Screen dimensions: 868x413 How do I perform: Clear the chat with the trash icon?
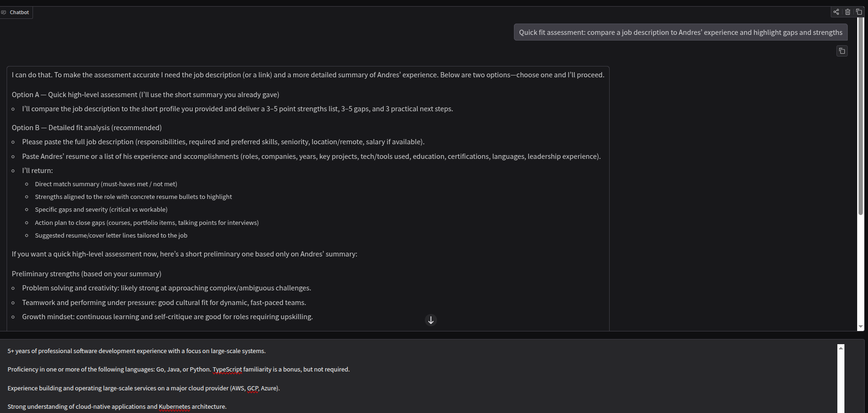[847, 12]
